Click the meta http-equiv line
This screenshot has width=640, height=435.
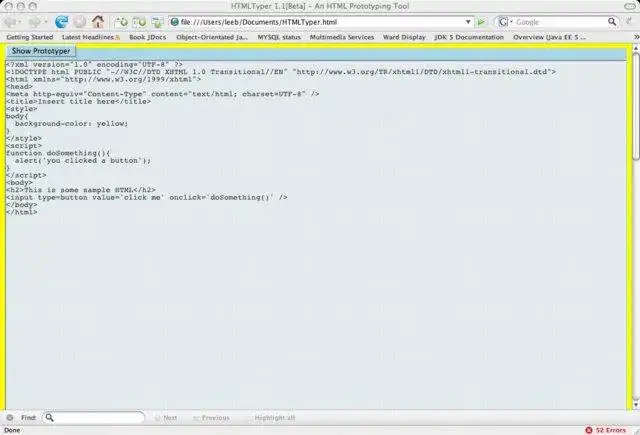(162, 94)
